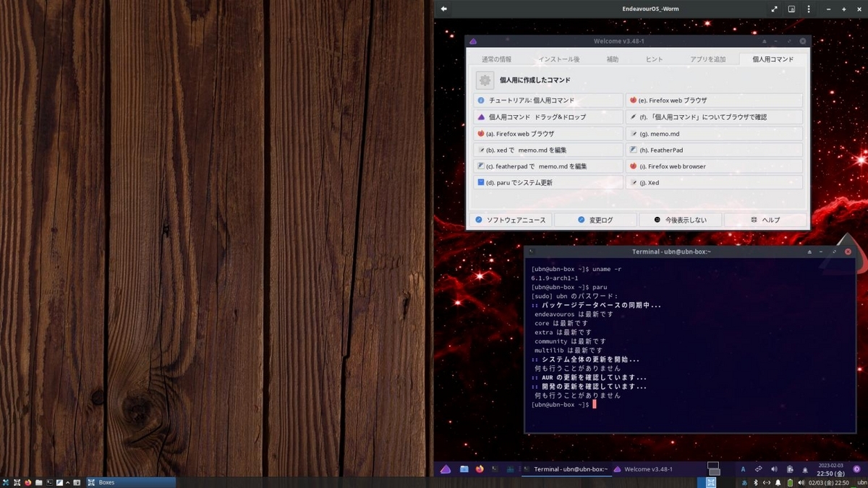
Task: Launch (e). Firefox web ブラウザ
Action: (x=714, y=100)
